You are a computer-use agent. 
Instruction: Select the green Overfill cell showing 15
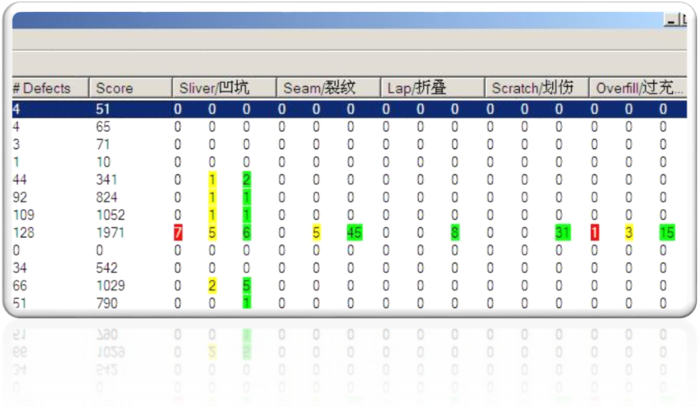pyautogui.click(x=664, y=233)
